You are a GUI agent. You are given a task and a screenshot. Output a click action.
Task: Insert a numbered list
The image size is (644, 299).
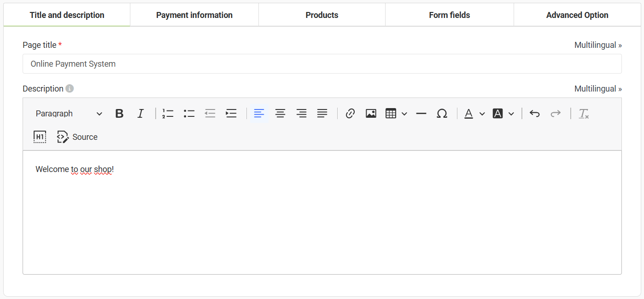pos(168,114)
